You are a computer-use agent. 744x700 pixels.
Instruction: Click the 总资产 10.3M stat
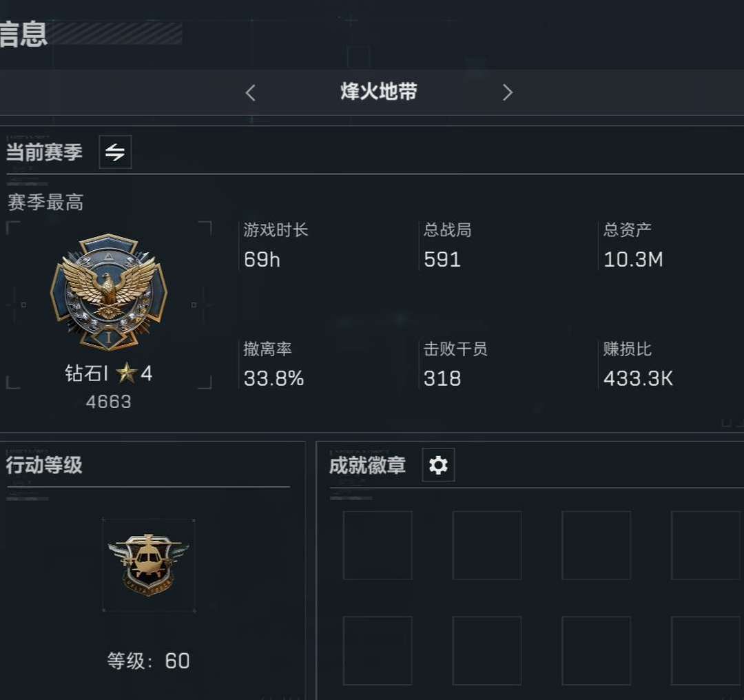click(x=633, y=245)
